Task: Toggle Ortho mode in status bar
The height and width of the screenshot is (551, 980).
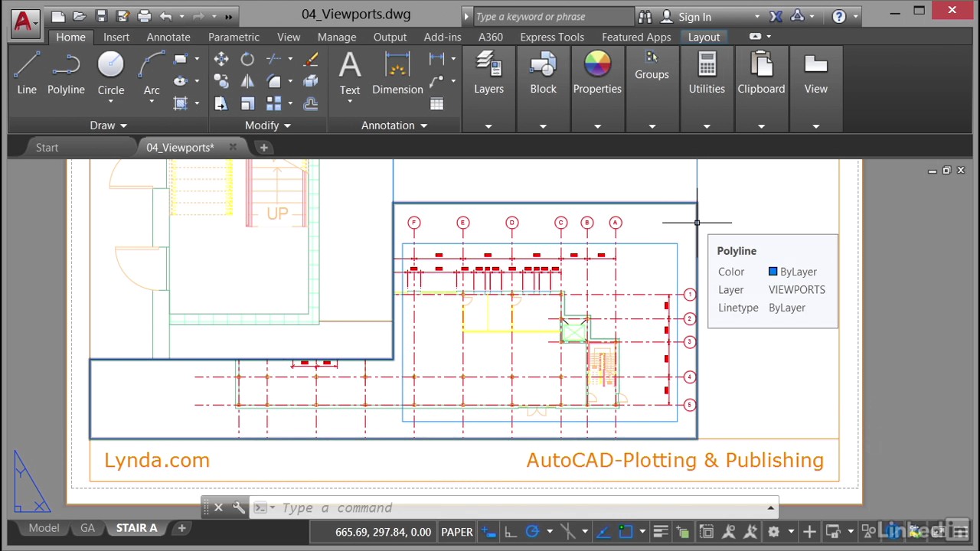Action: pos(511,532)
